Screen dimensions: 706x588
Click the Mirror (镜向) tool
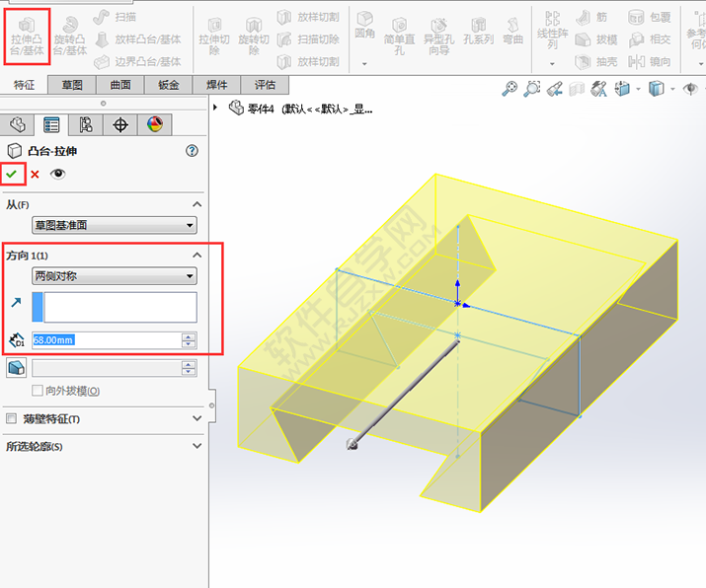[650, 61]
